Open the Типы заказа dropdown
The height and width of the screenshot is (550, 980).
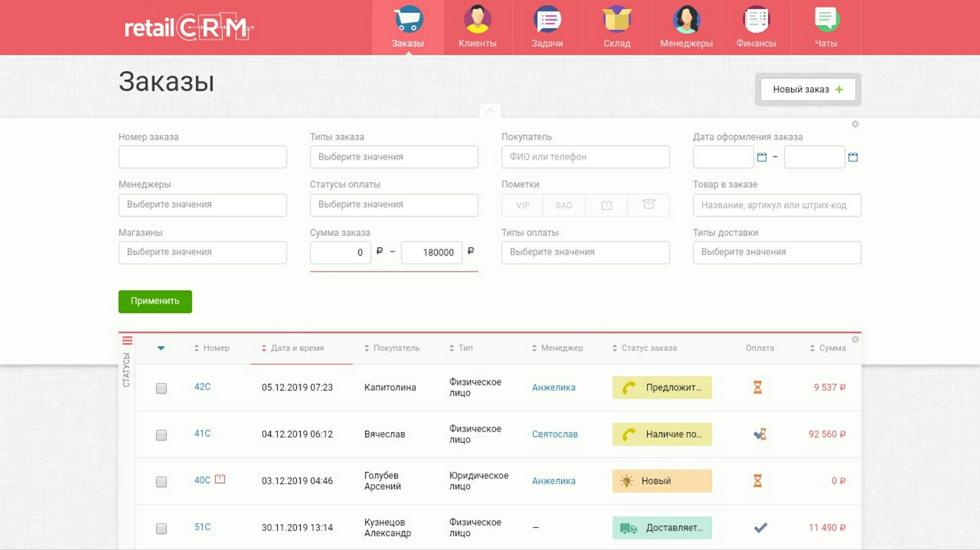pyautogui.click(x=394, y=157)
